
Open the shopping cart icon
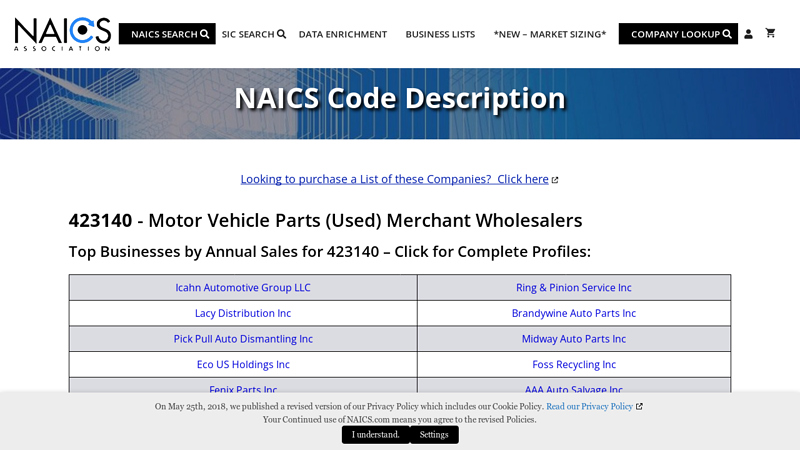(x=770, y=33)
